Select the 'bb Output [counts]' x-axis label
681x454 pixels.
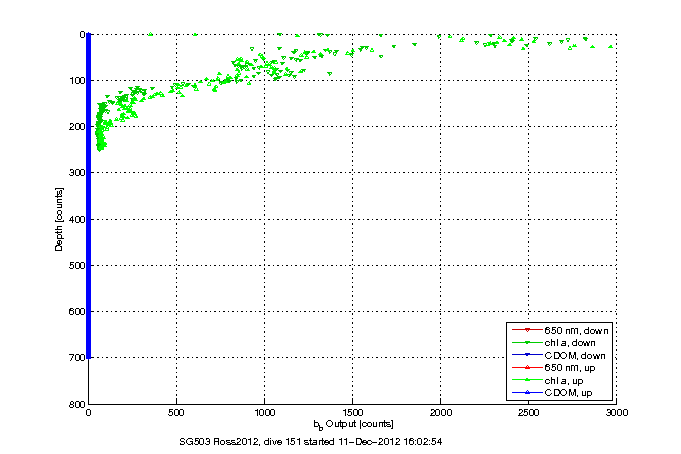[354, 424]
